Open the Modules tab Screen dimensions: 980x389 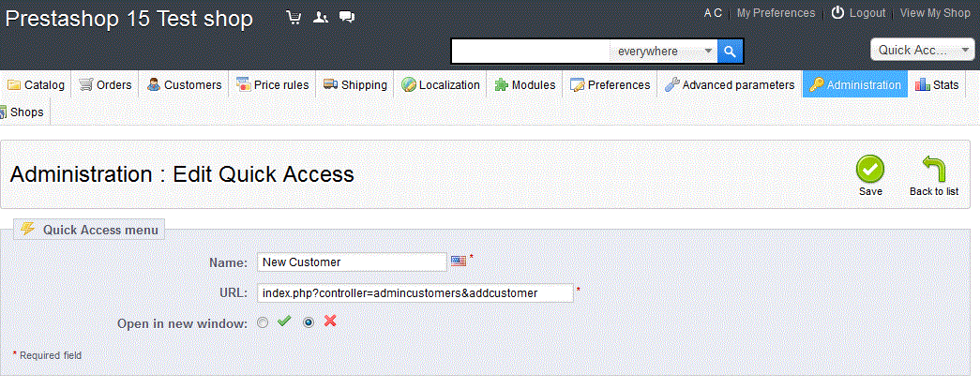coord(525,85)
